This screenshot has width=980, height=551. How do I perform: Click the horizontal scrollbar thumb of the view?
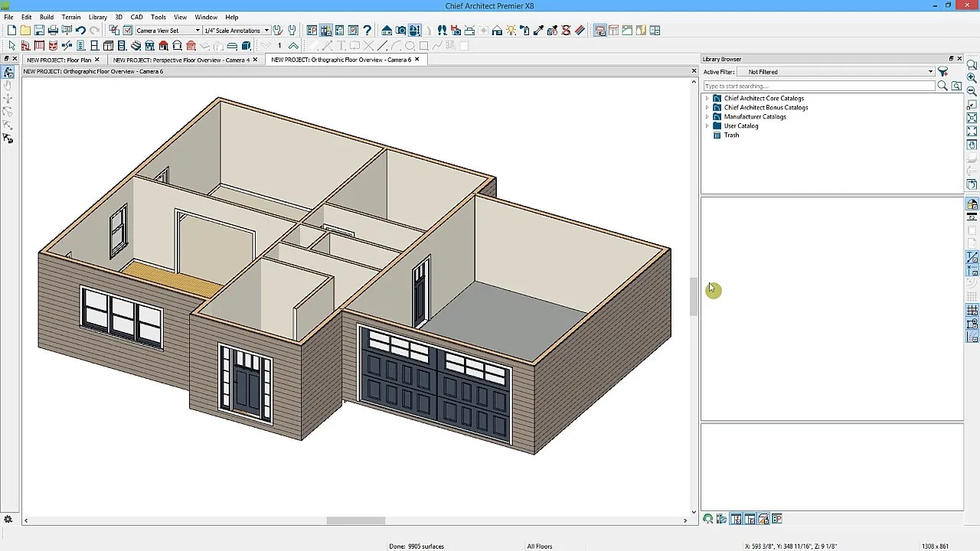point(356,520)
